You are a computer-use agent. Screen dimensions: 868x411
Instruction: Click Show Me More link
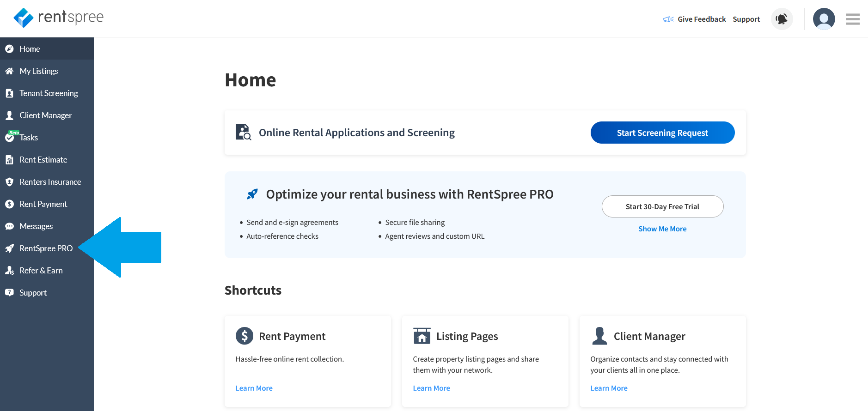pos(662,229)
